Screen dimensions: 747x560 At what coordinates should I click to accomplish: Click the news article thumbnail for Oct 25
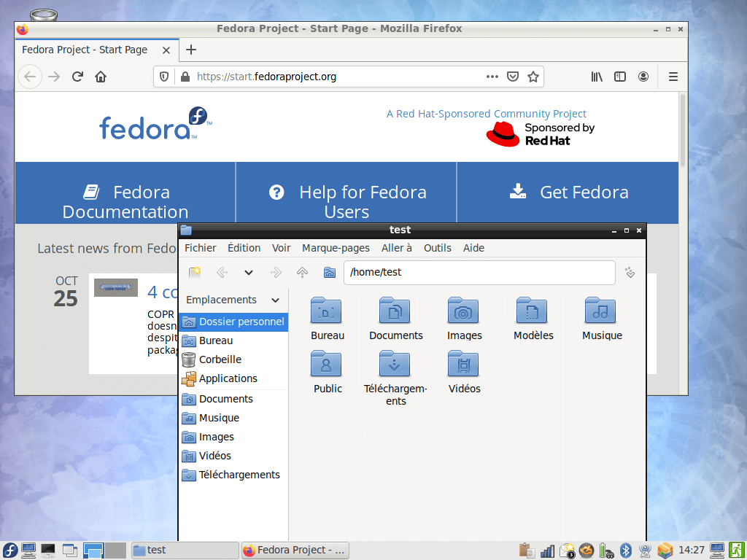pyautogui.click(x=116, y=287)
